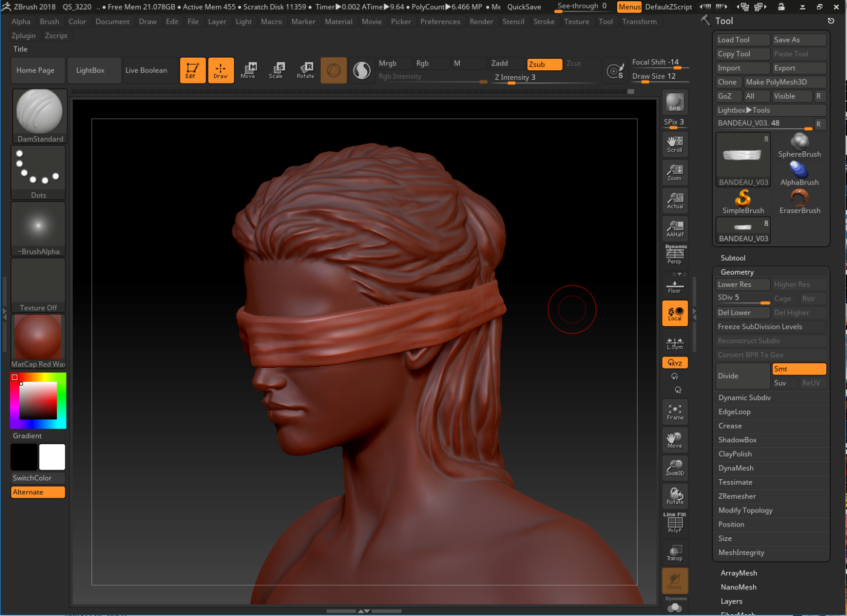The image size is (847, 616).
Task: Open the DamStandard brush picker
Action: (x=39, y=116)
